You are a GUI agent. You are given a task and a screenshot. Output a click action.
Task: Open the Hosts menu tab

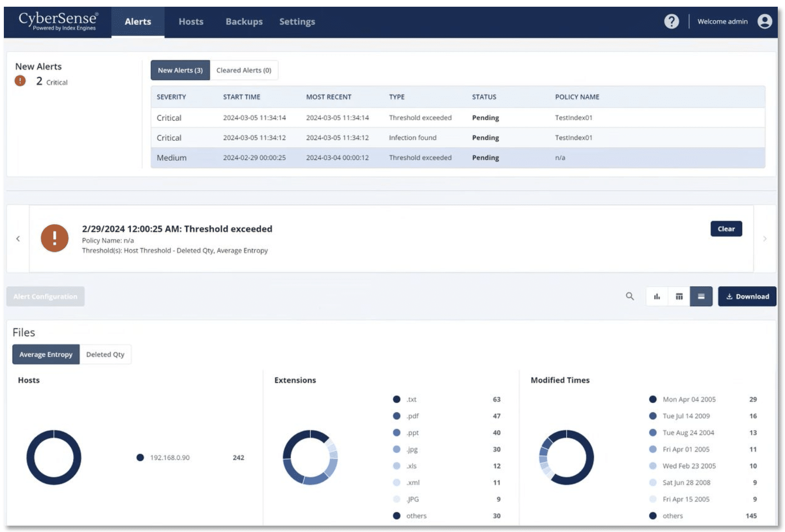(x=191, y=22)
